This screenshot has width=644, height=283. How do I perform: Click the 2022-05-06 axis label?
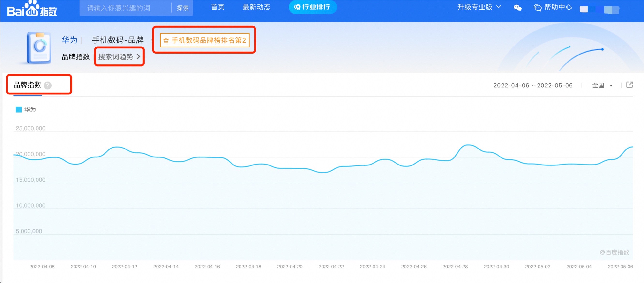click(x=620, y=267)
